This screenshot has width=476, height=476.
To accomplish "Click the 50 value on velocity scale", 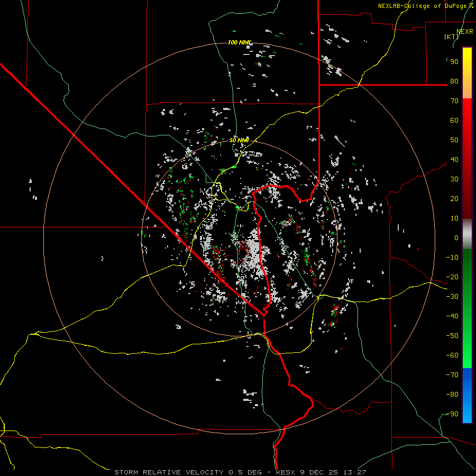I will (454, 140).
